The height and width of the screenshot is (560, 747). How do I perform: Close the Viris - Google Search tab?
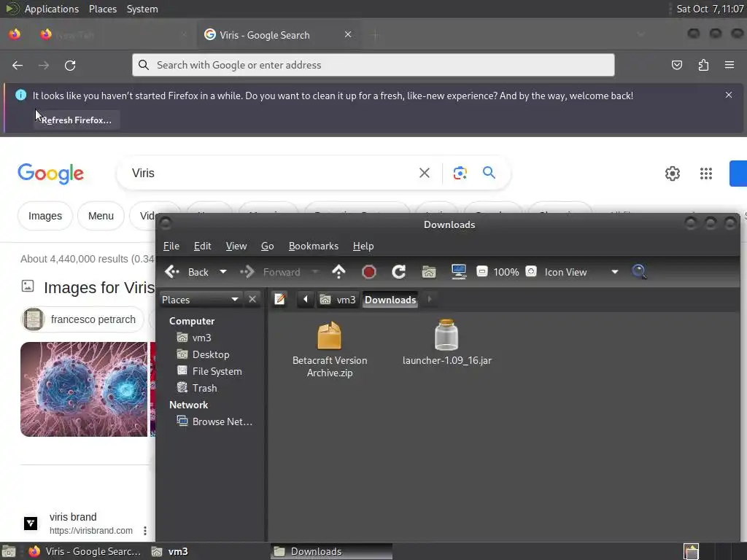(x=348, y=34)
